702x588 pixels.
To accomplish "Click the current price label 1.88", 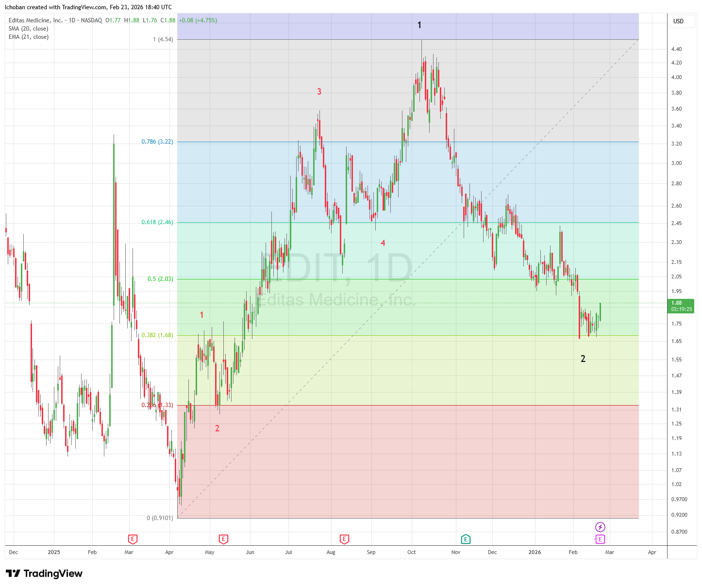I will tap(681, 306).
